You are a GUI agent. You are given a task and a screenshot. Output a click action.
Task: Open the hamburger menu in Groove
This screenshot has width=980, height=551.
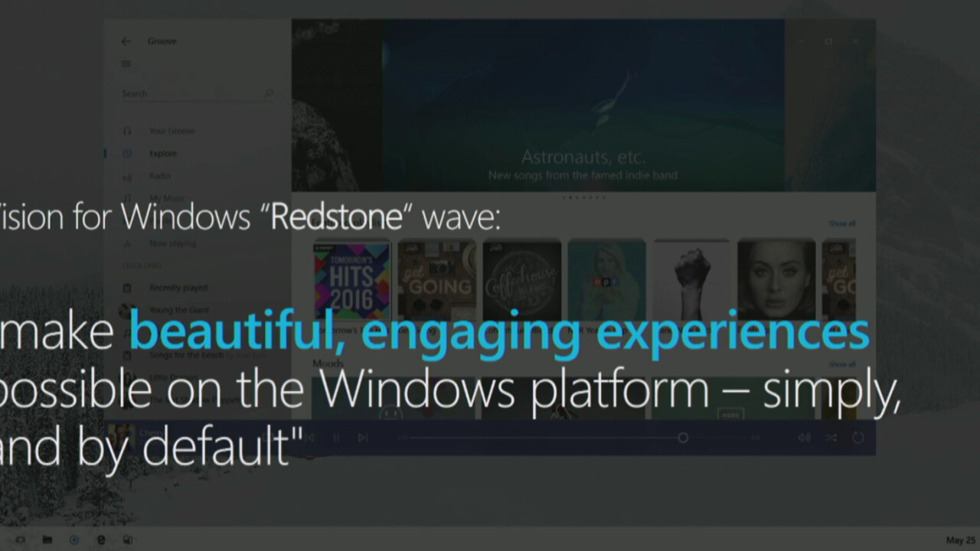[x=126, y=64]
